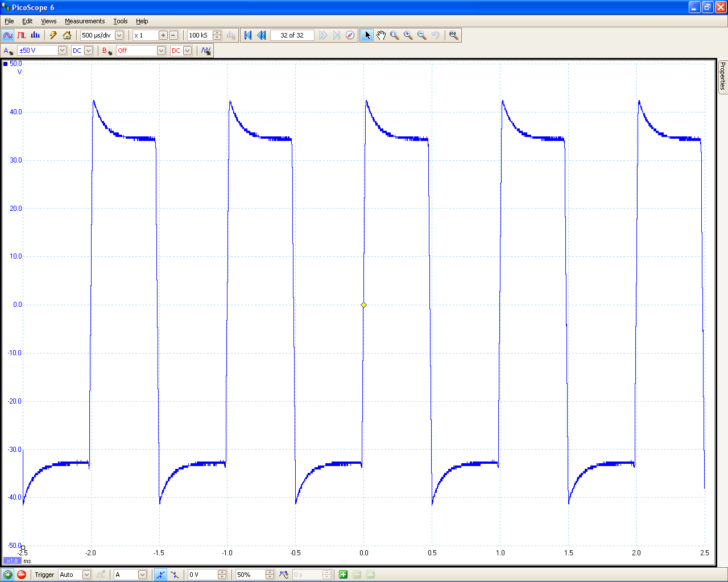Screen dimensions: 728x582
Task: Open the Buffer Navigator compass icon
Action: pyautogui.click(x=350, y=35)
